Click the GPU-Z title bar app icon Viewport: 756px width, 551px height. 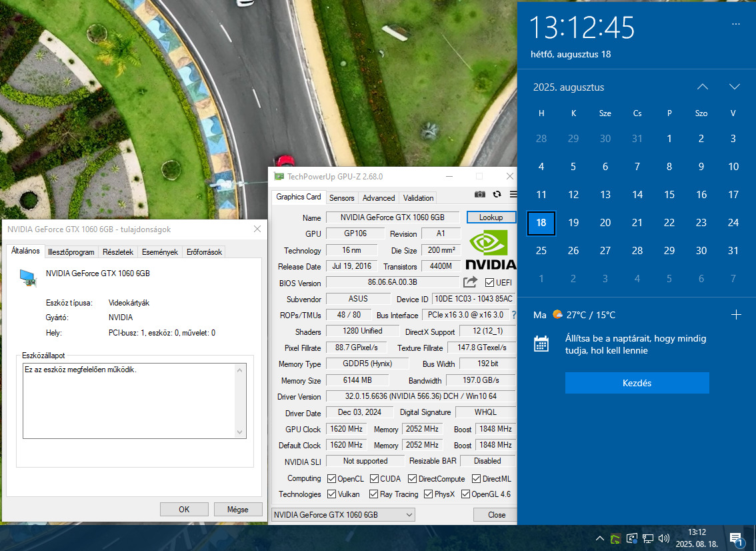pyautogui.click(x=279, y=176)
